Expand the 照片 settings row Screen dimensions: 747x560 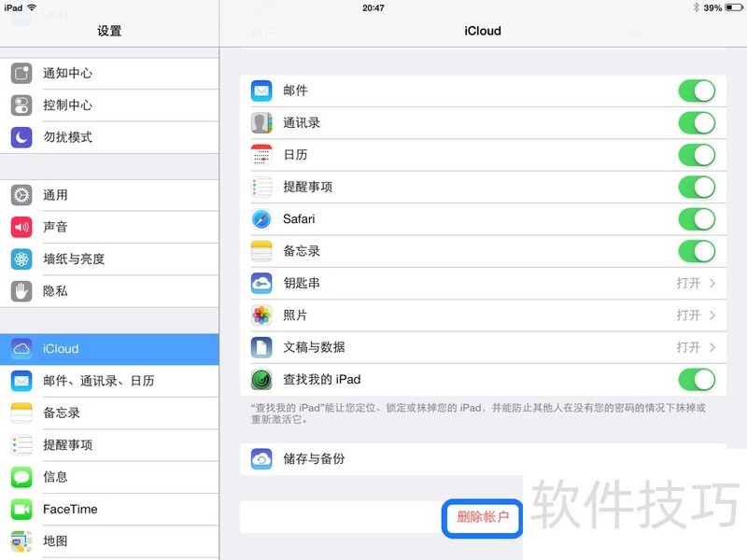(715, 315)
